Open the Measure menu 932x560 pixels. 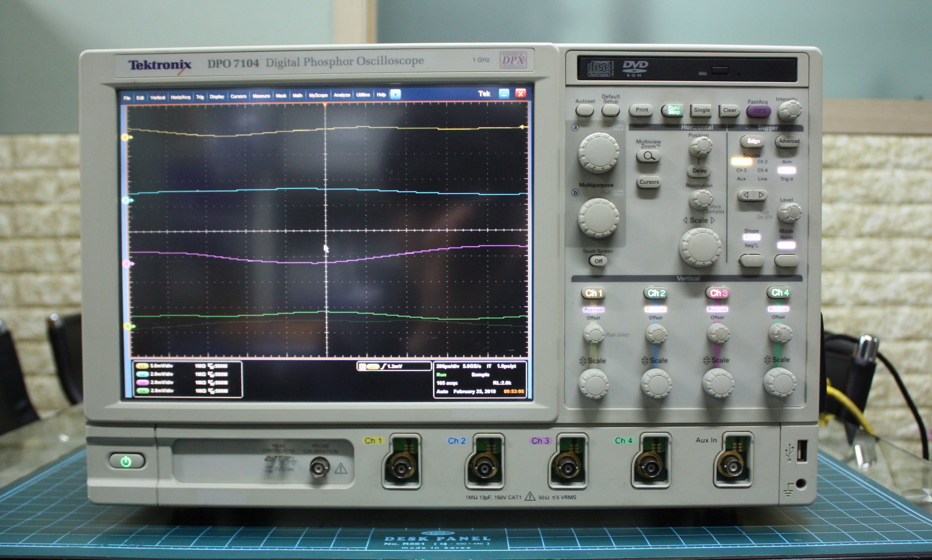261,96
